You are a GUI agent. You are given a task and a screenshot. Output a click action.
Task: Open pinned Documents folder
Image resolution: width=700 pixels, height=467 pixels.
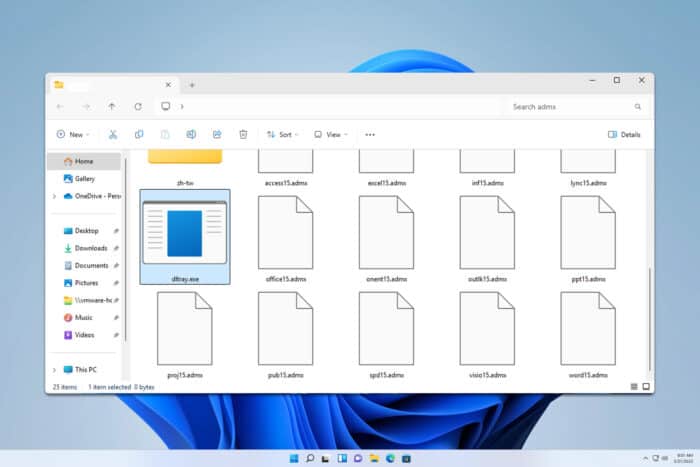pyautogui.click(x=87, y=265)
